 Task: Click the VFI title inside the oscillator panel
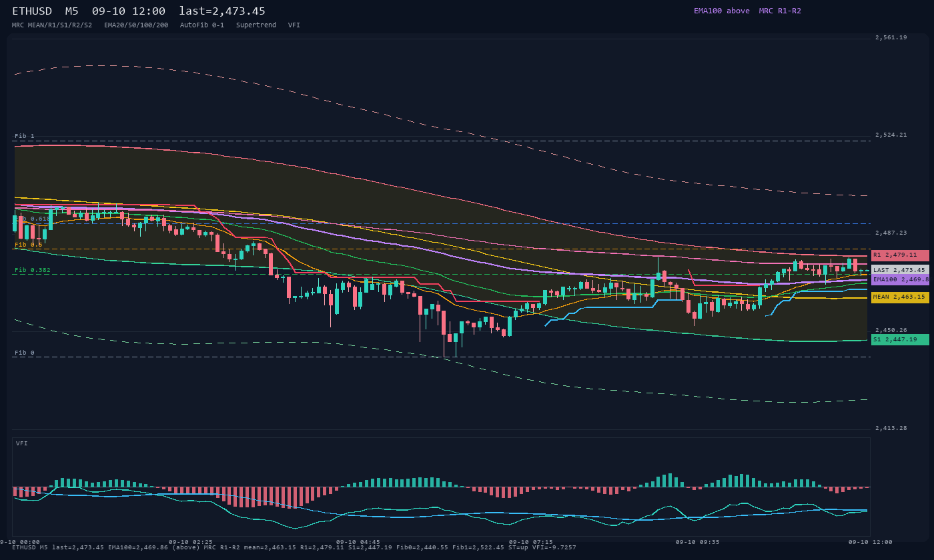tap(22, 443)
